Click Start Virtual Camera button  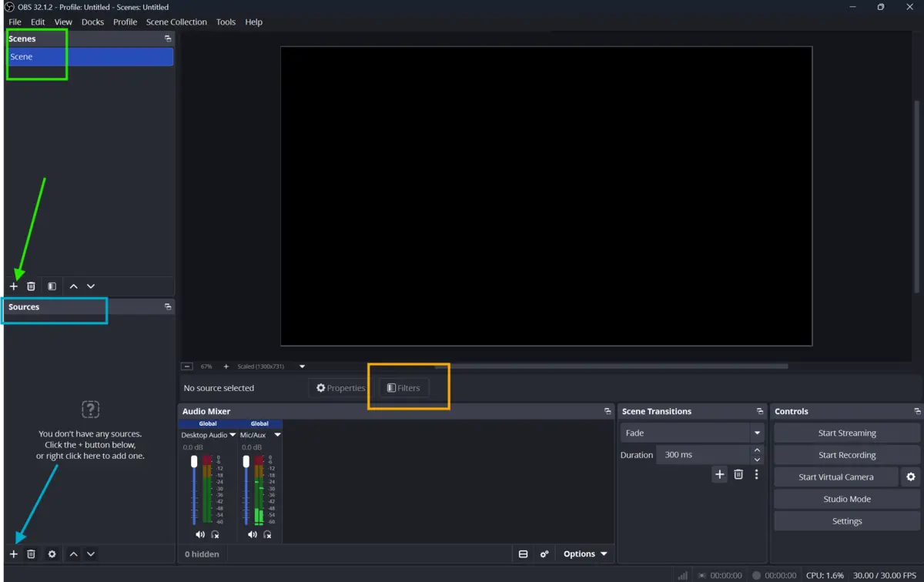(836, 477)
